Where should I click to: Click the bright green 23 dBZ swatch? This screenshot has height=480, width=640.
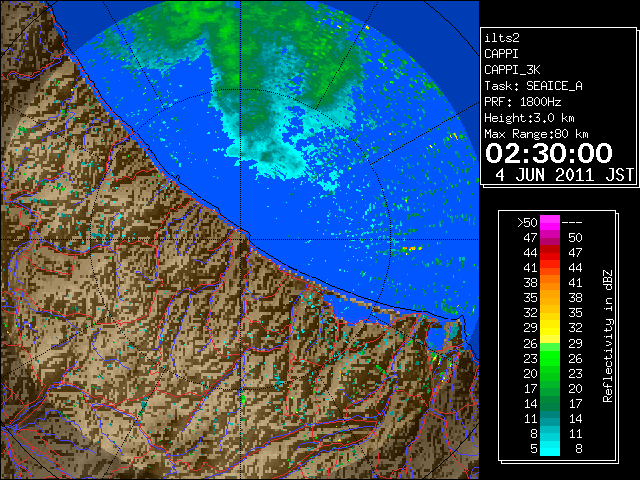550,358
